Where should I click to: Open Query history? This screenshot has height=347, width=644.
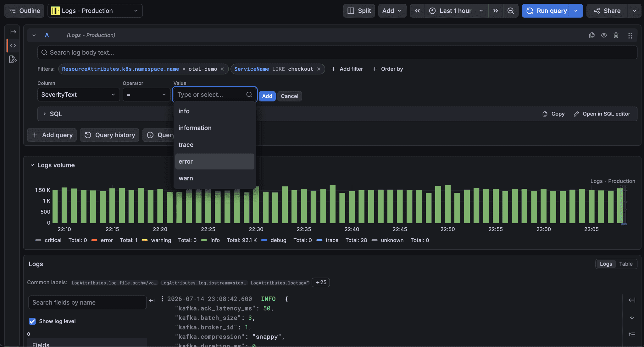(x=109, y=135)
